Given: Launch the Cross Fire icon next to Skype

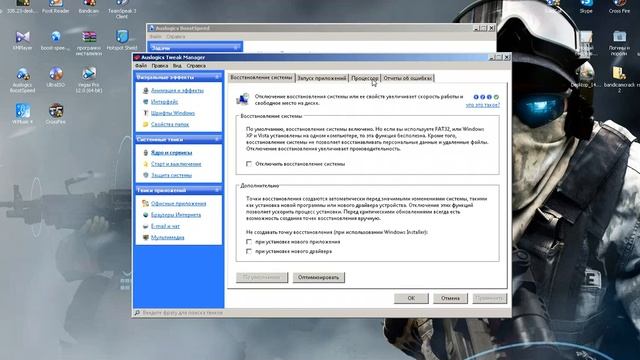Looking at the screenshot, I should coord(619,7).
